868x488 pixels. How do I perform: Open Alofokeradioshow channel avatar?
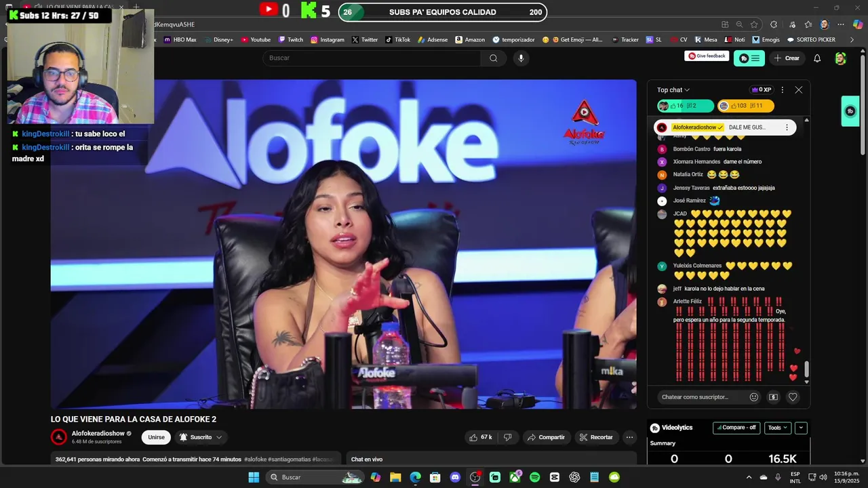tap(59, 437)
